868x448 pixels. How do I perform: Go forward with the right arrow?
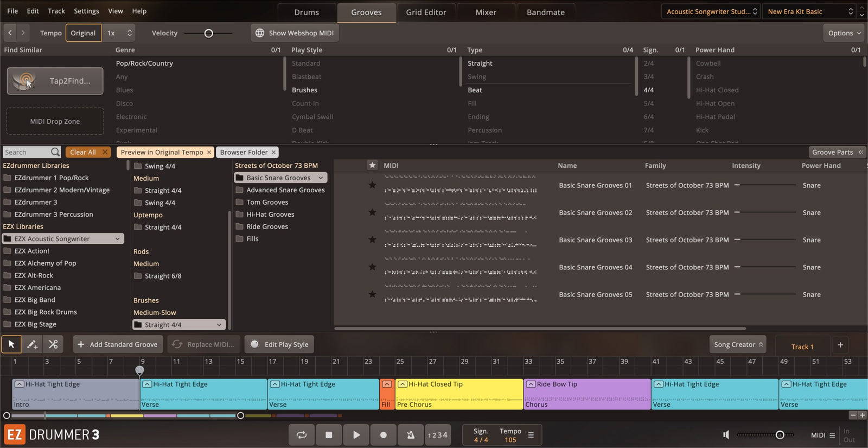[x=23, y=33]
